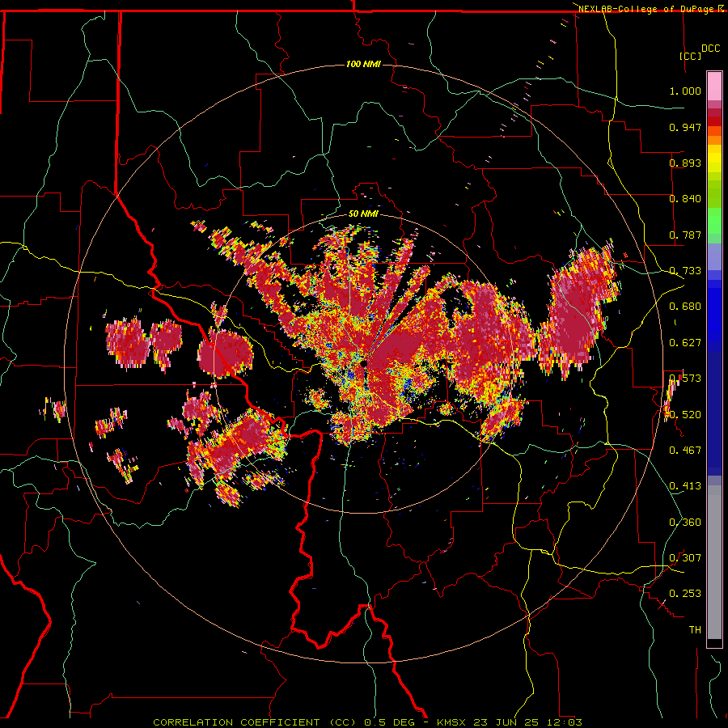Screen dimensions: 728x728
Task: Click the bright green segment of color bar
Action: point(714,221)
